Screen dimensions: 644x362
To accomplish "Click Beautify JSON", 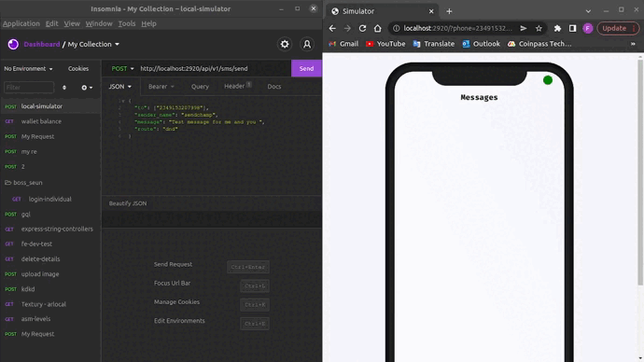I will [x=128, y=203].
